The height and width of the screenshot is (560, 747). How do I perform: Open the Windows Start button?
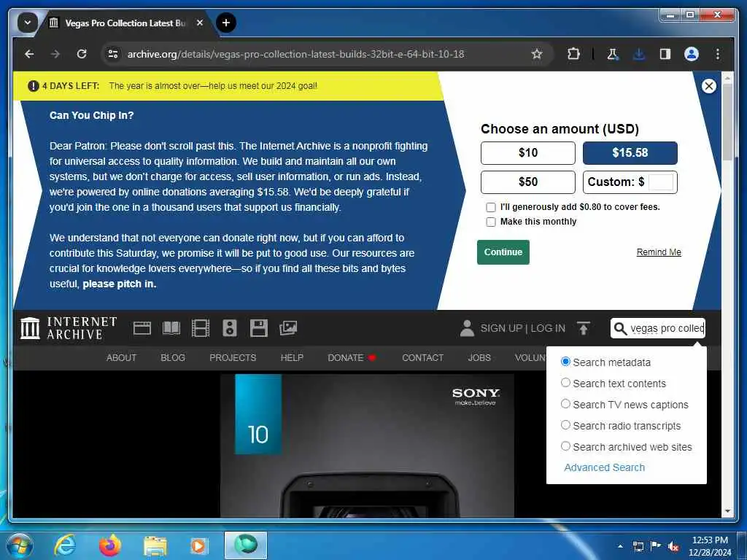click(x=19, y=545)
